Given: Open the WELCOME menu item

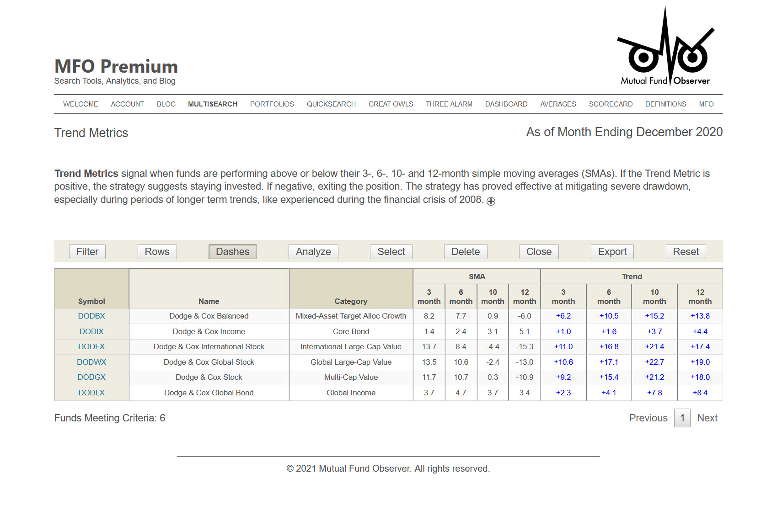Looking at the screenshot, I should pos(80,104).
